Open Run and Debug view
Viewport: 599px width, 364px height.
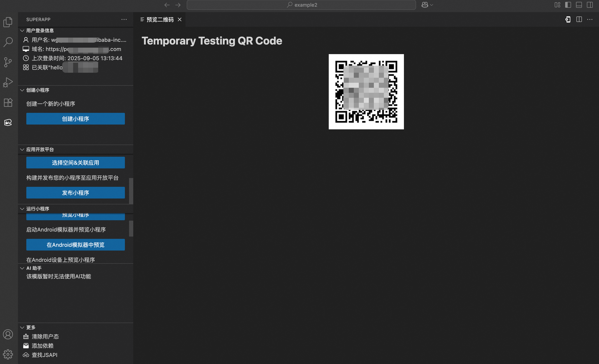tap(8, 82)
